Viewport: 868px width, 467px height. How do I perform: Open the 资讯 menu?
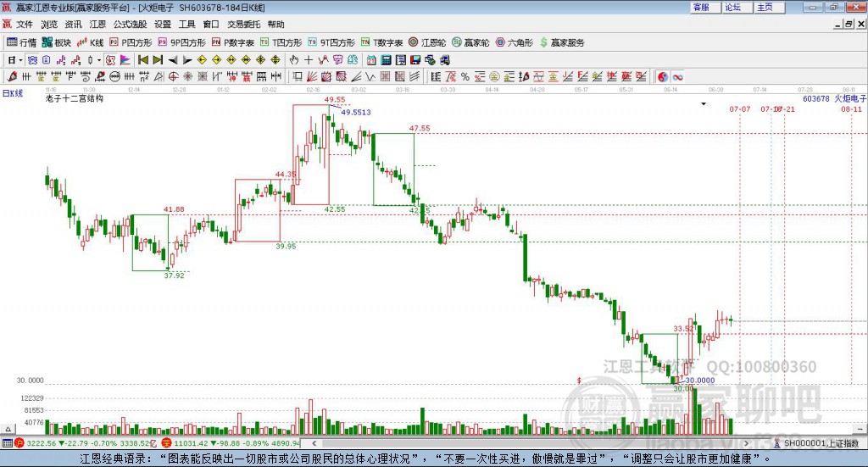73,25
